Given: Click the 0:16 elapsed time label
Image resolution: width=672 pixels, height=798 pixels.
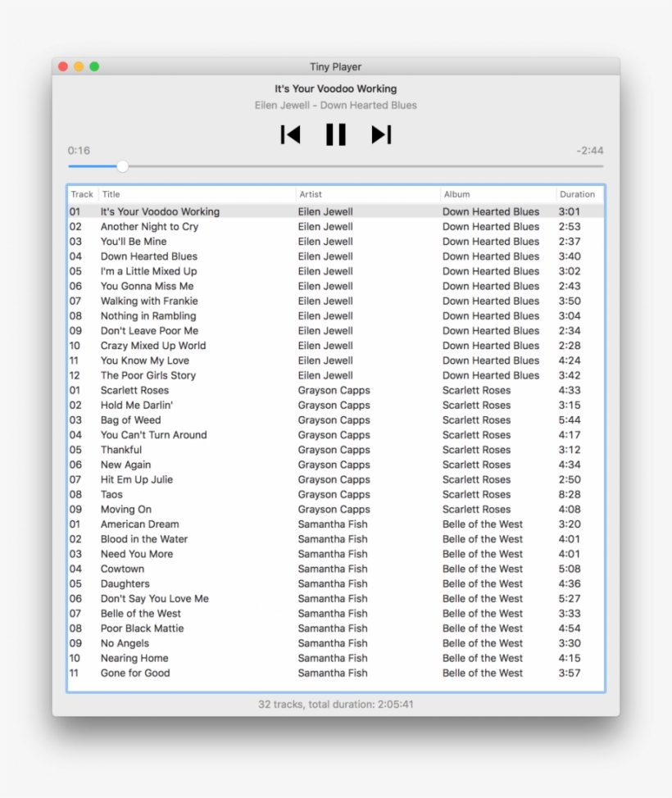Looking at the screenshot, I should (x=77, y=151).
